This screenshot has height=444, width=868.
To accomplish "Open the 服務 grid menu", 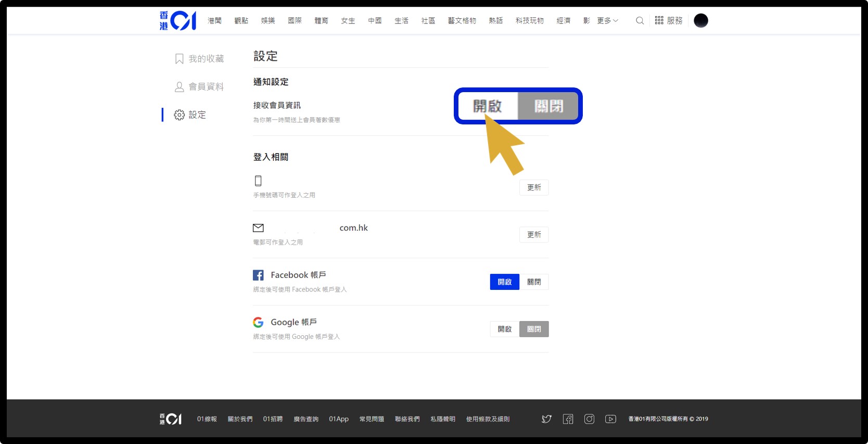I will pos(669,21).
